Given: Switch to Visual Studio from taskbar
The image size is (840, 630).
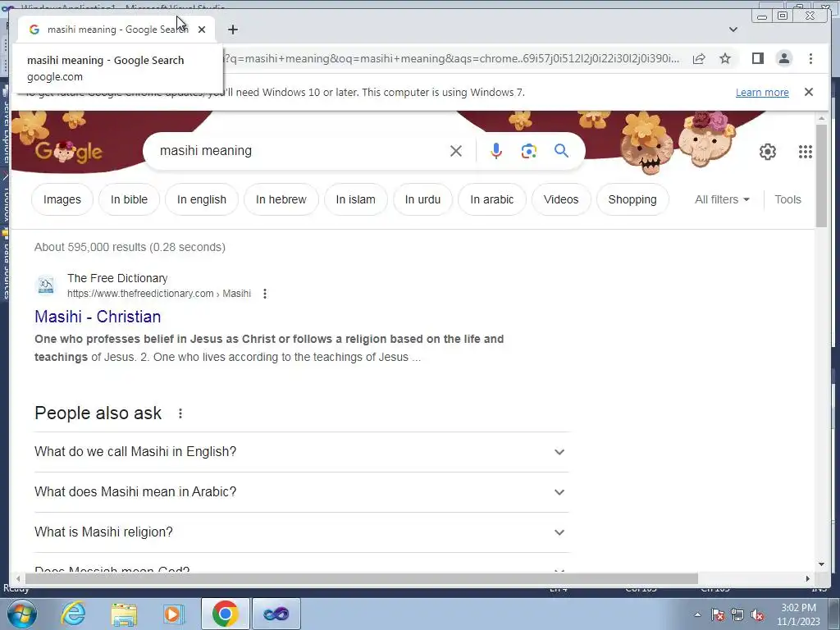Looking at the screenshot, I should [276, 614].
